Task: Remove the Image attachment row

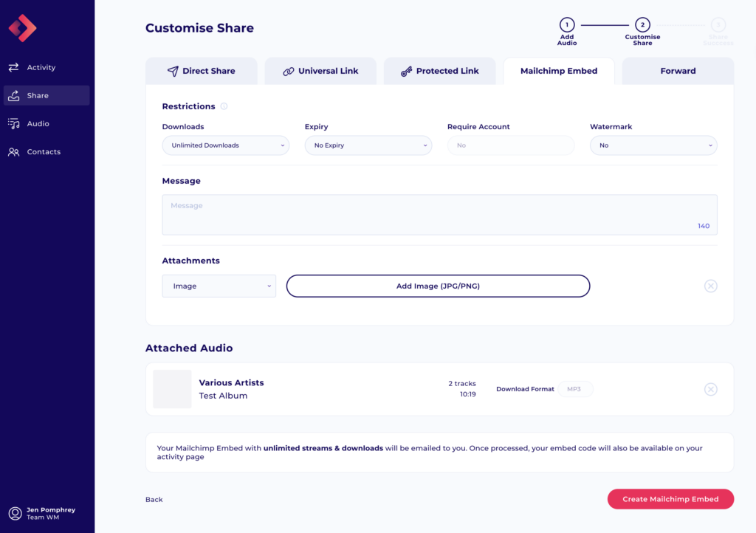Action: tap(710, 286)
